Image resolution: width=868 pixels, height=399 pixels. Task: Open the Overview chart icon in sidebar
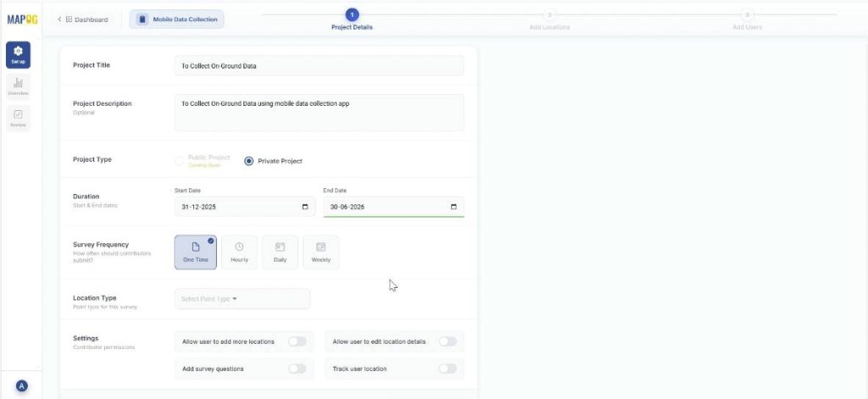(18, 86)
